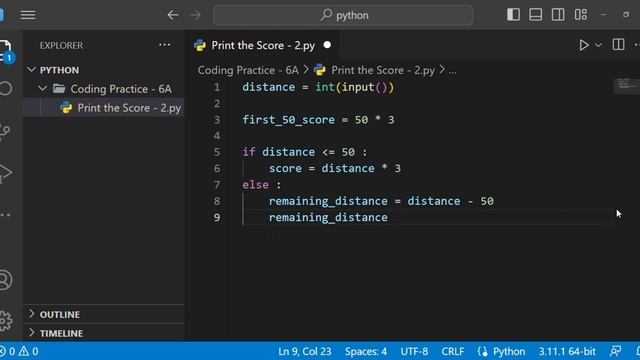Place cursor at remaining_distance on line 9
Image resolution: width=640 pixels, height=360 pixels.
[x=328, y=218]
